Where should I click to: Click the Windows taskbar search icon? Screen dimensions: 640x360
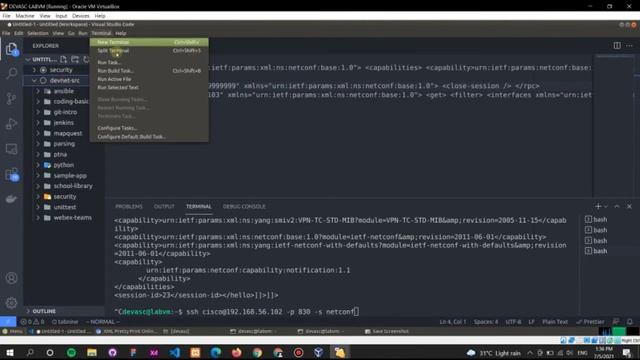point(30,353)
